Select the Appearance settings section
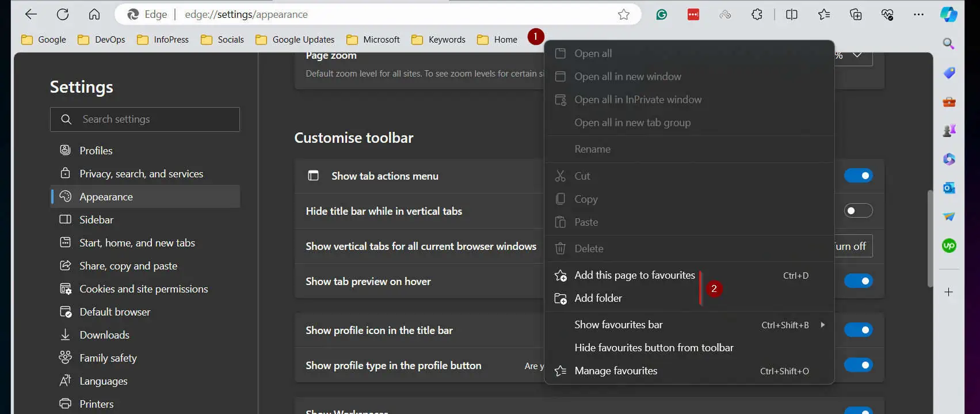The image size is (980, 414). [145, 196]
